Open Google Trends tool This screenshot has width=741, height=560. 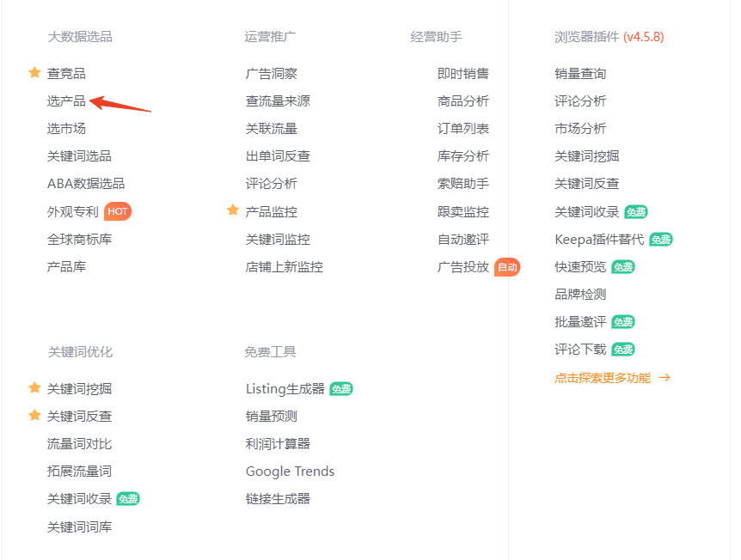click(x=290, y=471)
